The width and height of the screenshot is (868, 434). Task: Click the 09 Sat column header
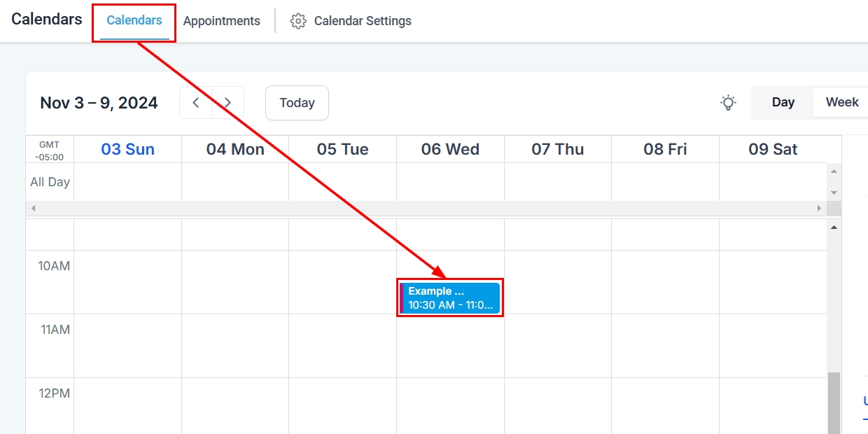773,149
